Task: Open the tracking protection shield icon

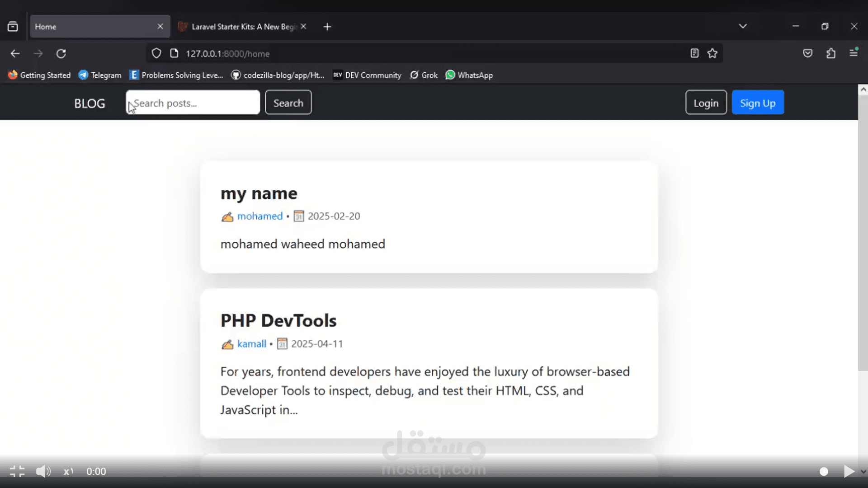Action: [x=156, y=53]
